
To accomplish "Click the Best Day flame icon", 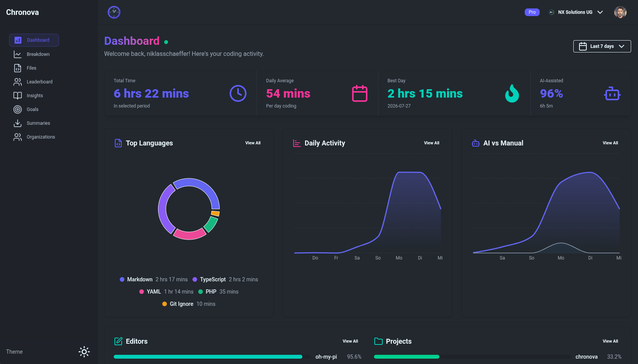I will click(x=512, y=93).
